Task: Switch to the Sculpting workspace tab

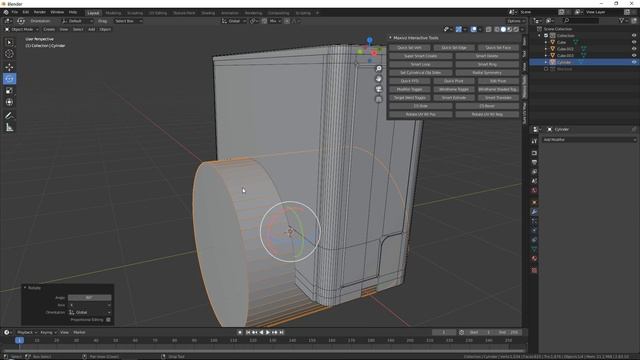Action: tap(135, 13)
